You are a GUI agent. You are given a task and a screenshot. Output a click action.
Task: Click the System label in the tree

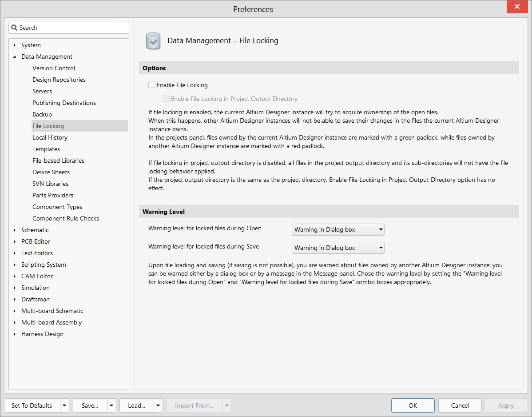[x=31, y=45]
